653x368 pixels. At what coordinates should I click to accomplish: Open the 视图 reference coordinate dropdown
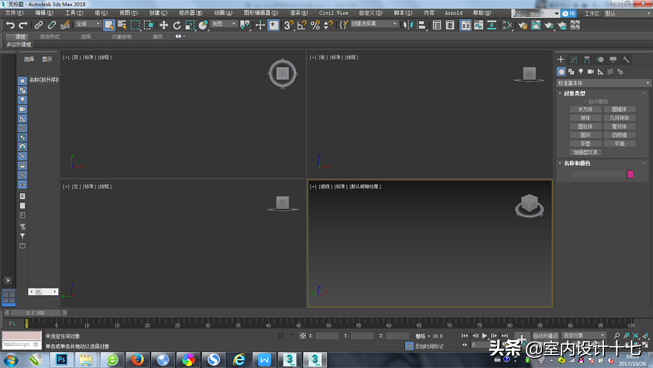pos(224,24)
